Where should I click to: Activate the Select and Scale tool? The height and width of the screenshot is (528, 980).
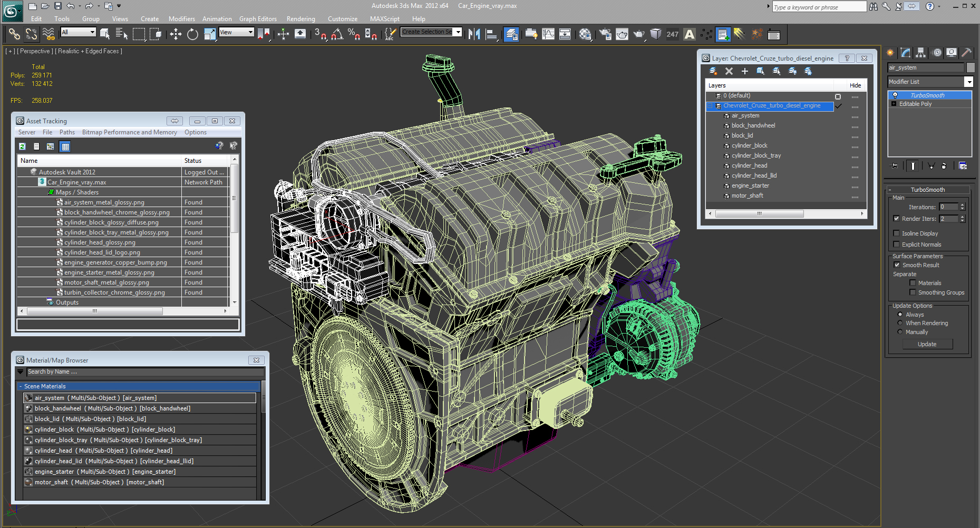tap(209, 34)
